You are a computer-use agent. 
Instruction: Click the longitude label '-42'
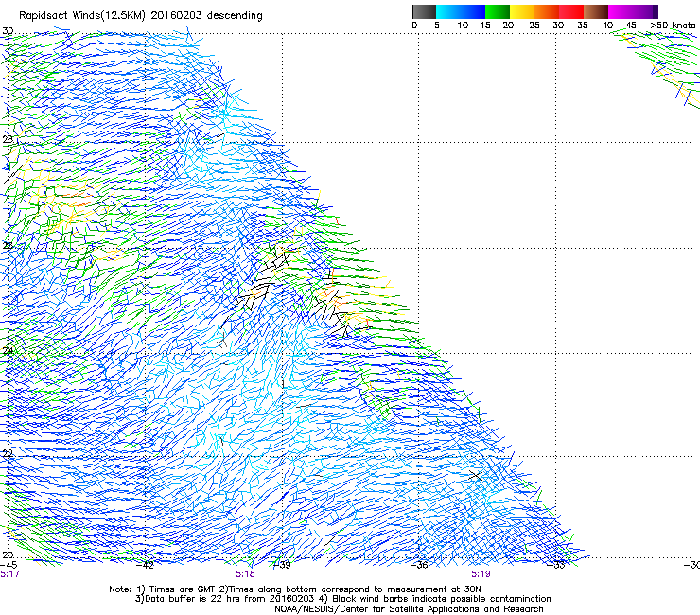pyautogui.click(x=145, y=565)
